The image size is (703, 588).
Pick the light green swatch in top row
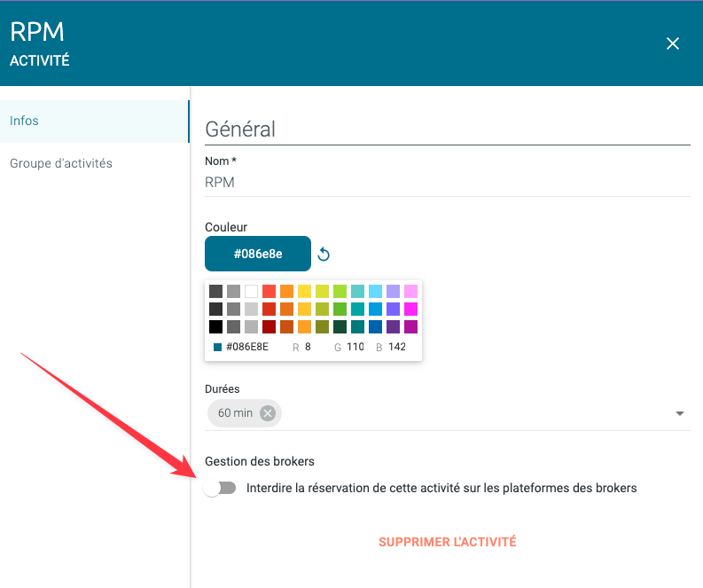(340, 291)
